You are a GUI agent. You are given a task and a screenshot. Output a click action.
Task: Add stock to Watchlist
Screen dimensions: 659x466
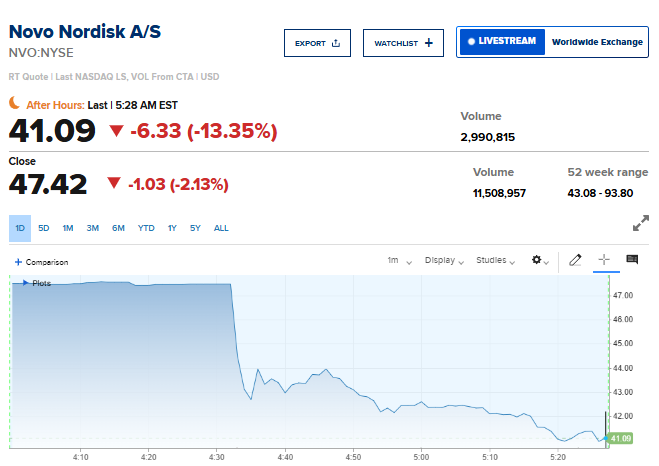pyautogui.click(x=403, y=43)
